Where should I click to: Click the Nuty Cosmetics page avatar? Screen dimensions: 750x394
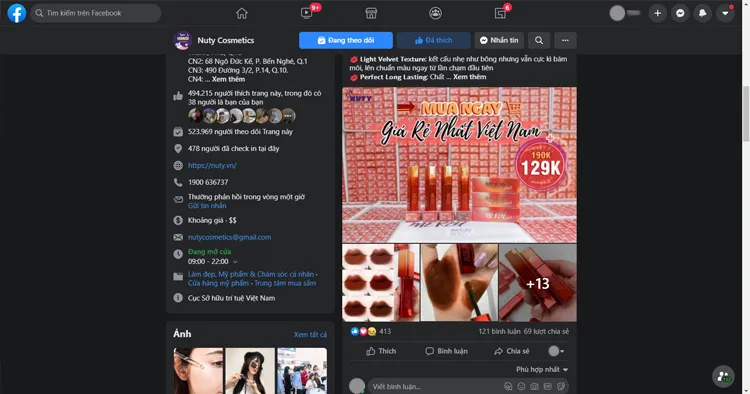[x=182, y=41]
